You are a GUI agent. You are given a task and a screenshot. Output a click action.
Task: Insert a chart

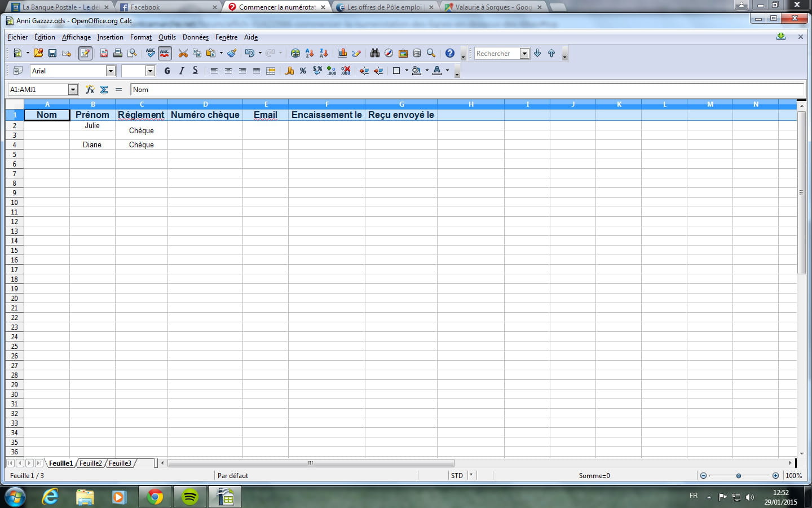342,53
